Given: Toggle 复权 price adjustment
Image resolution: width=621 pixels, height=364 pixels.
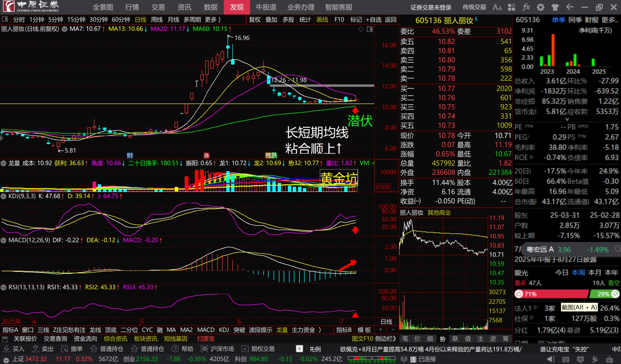Looking at the screenshot, I should (x=255, y=20).
